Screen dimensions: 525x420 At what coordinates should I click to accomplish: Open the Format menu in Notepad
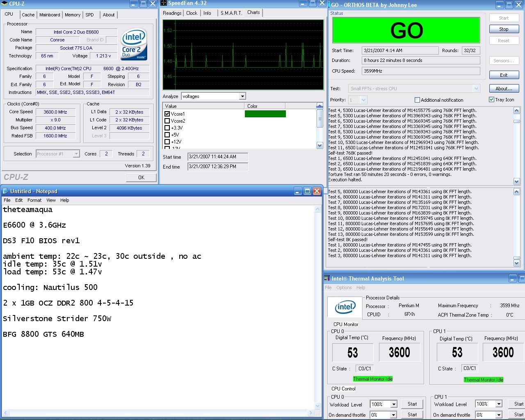34,200
